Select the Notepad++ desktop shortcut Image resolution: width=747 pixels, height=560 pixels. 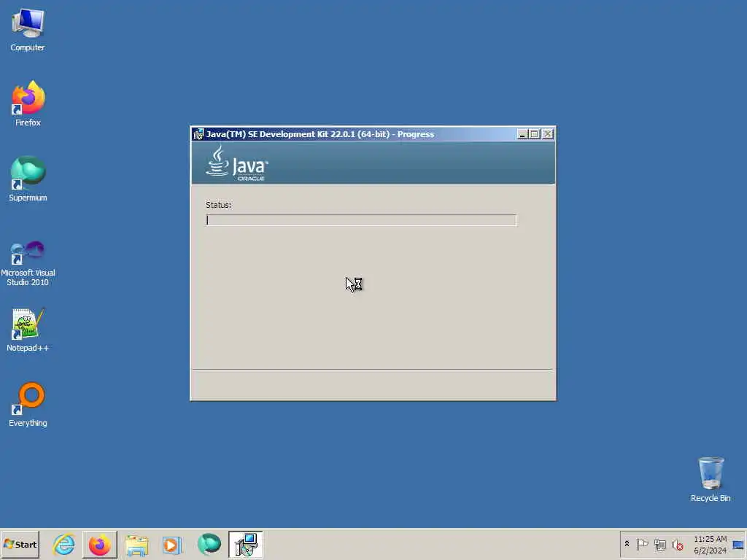point(28,330)
